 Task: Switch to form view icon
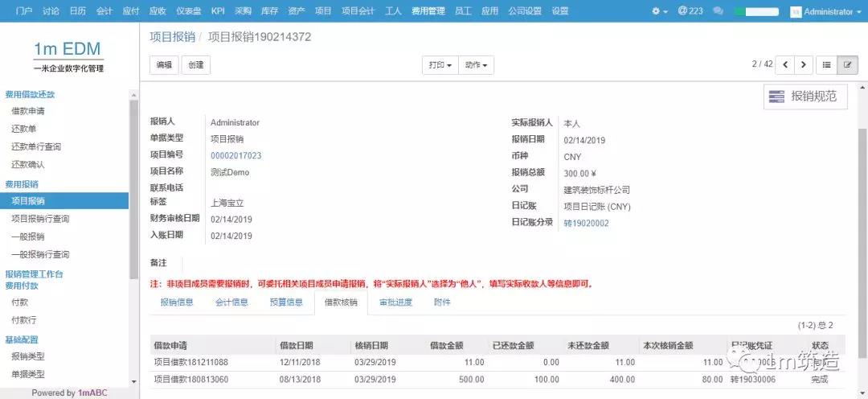(847, 64)
